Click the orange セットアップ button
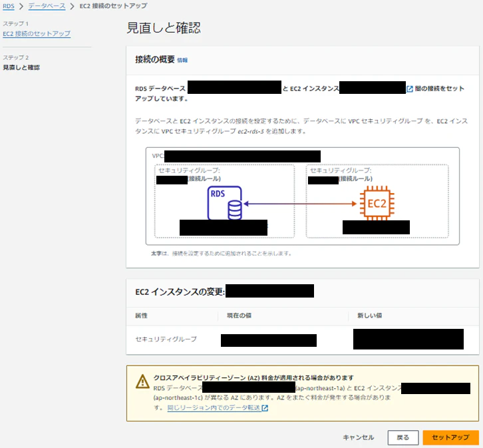Image resolution: width=483 pixels, height=448 pixels. 450,437
